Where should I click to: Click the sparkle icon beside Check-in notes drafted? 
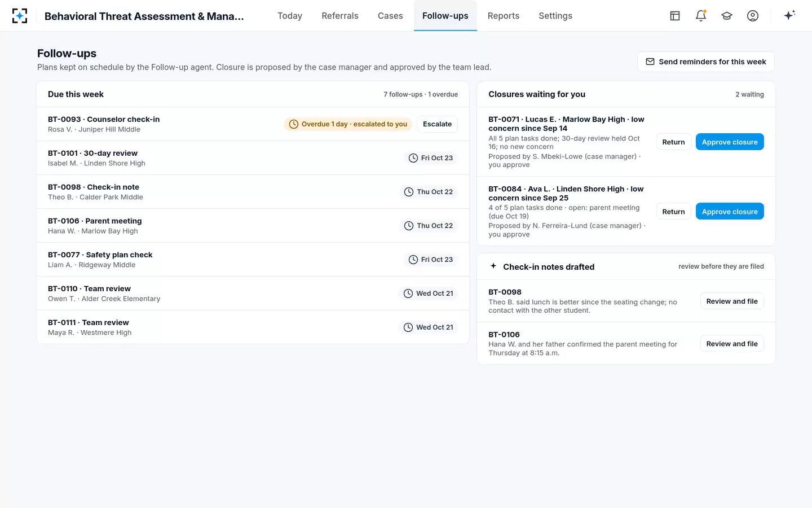click(x=493, y=266)
